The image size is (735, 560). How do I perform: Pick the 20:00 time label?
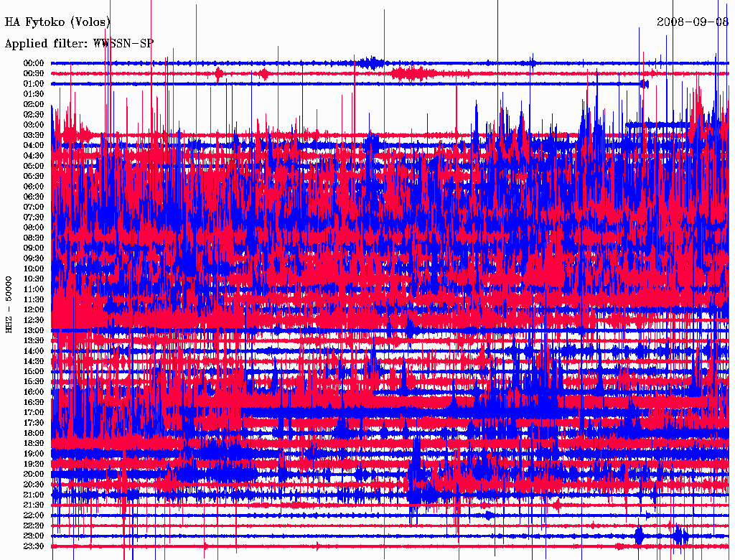click(34, 474)
